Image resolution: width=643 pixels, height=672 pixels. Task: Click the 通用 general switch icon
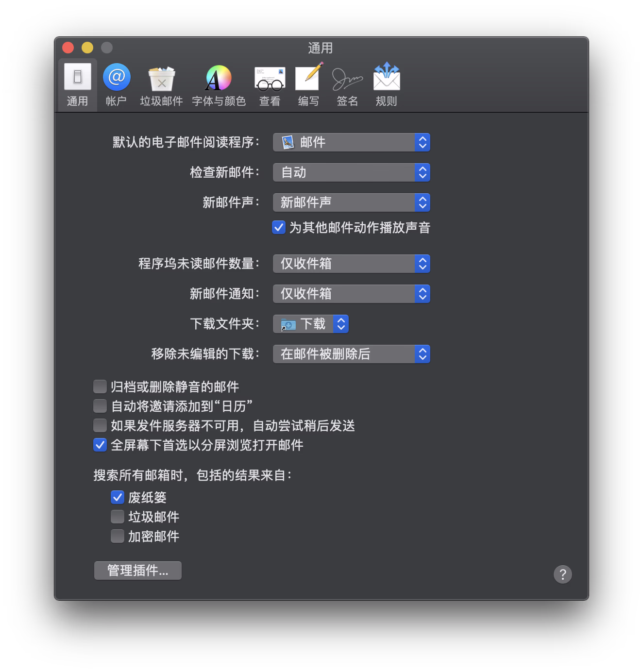(x=78, y=78)
